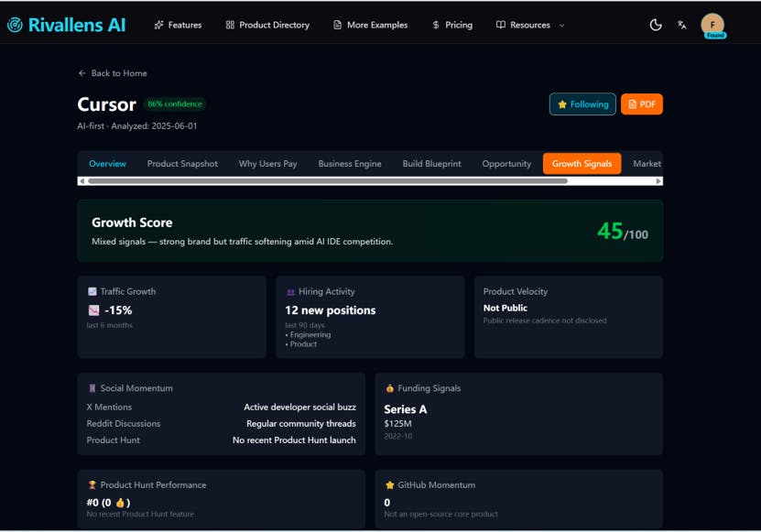Select the Opportunity tab

click(x=506, y=164)
